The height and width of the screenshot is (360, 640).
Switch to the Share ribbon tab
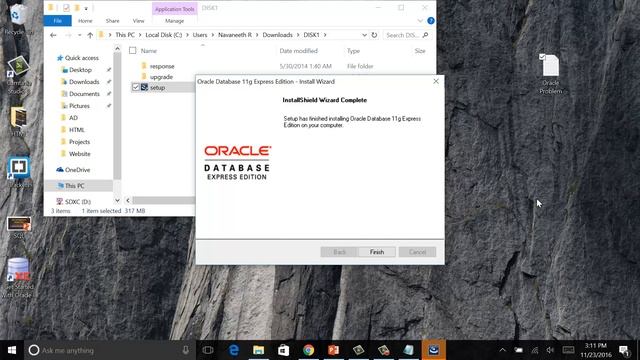(112, 20)
